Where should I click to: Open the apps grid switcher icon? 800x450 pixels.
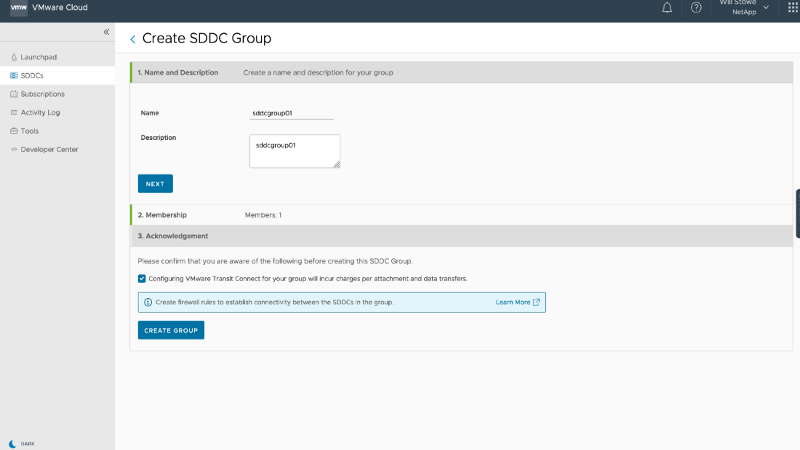[793, 8]
